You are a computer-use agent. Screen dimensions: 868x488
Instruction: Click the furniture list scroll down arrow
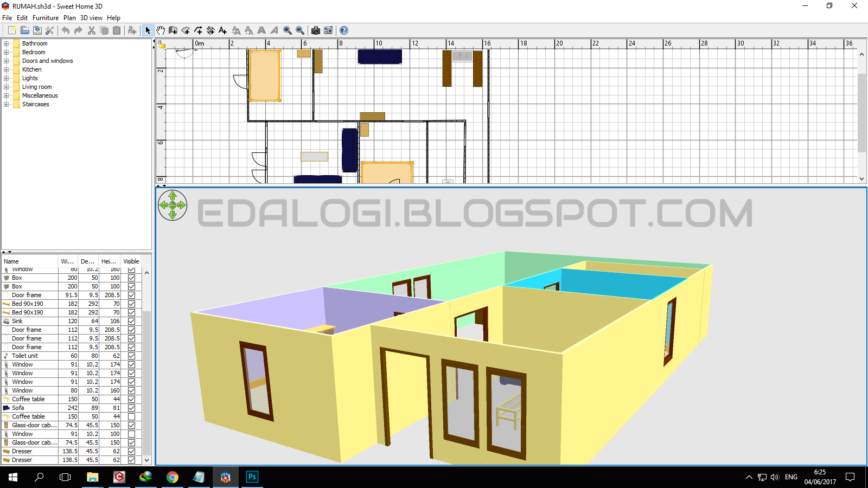coord(146,460)
